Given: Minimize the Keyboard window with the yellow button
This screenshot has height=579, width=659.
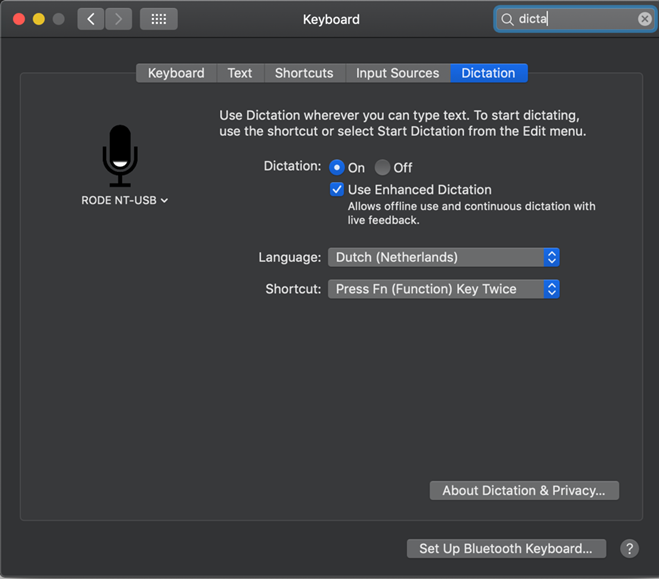Looking at the screenshot, I should coord(39,19).
